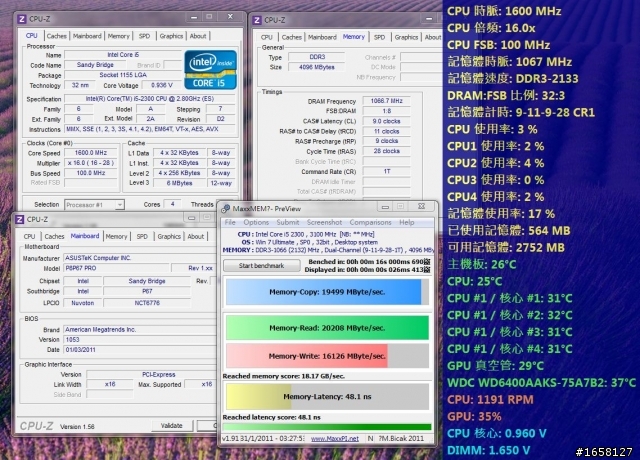This screenshot has height=460, width=640.
Task: Select SPD tab in the bottom-left CPU-Z window
Action: pos(142,236)
